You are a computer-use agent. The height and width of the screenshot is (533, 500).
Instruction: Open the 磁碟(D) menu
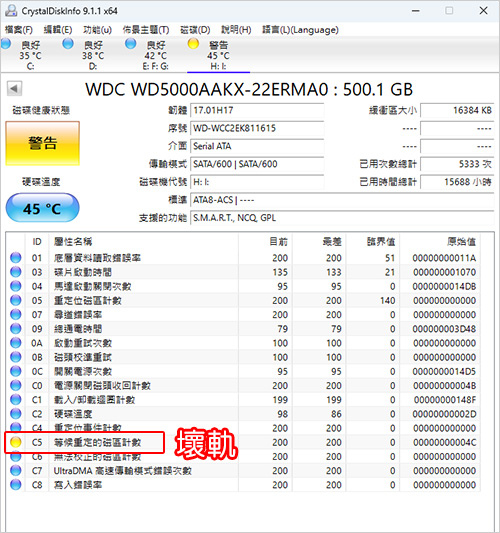tap(195, 30)
